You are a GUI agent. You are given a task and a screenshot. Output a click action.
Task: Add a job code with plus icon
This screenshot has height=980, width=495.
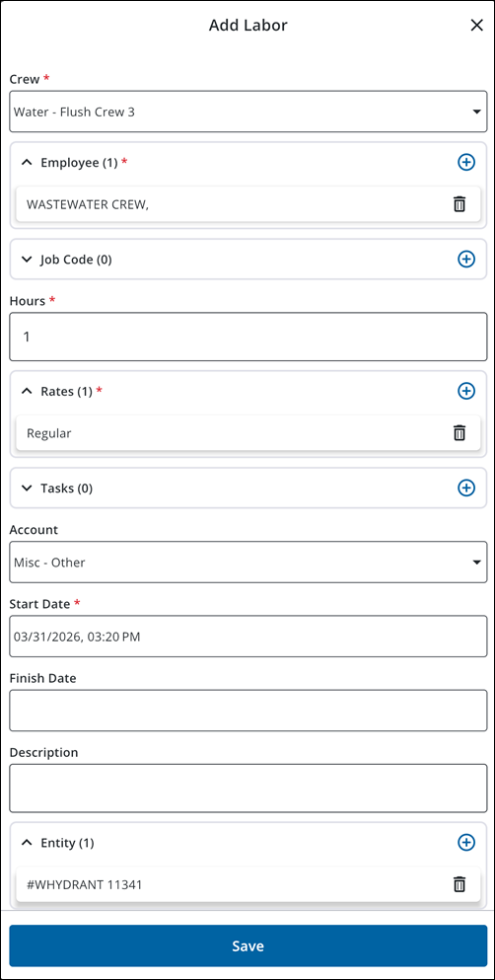466,260
